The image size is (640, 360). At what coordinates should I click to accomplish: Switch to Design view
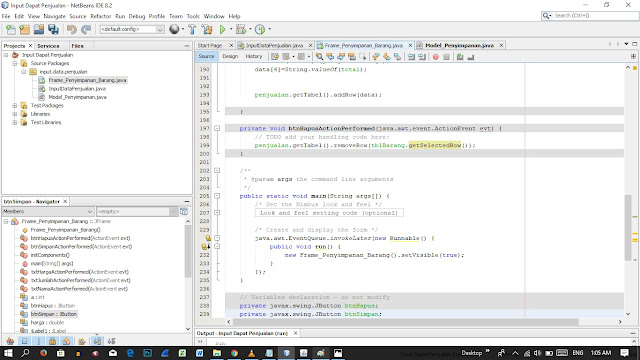click(x=230, y=56)
